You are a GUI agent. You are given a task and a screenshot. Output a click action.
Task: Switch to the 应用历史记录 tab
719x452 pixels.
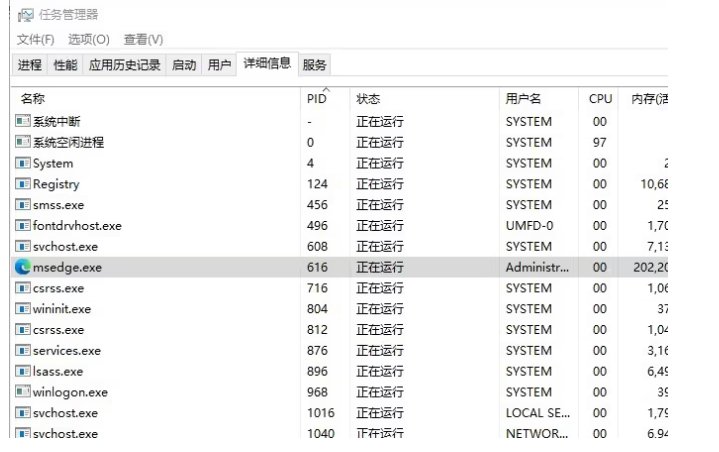point(124,65)
